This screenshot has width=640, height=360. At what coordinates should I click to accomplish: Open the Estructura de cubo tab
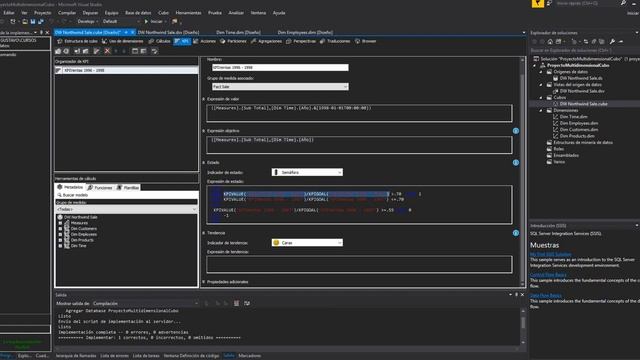point(78,41)
